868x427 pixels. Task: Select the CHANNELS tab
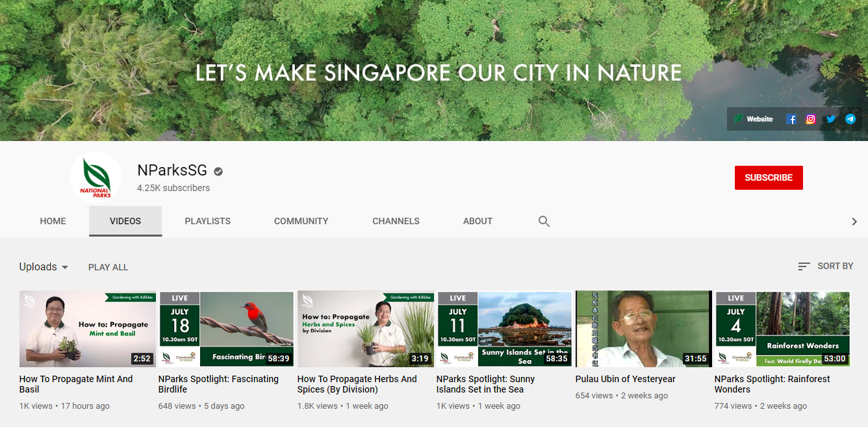[x=396, y=221]
